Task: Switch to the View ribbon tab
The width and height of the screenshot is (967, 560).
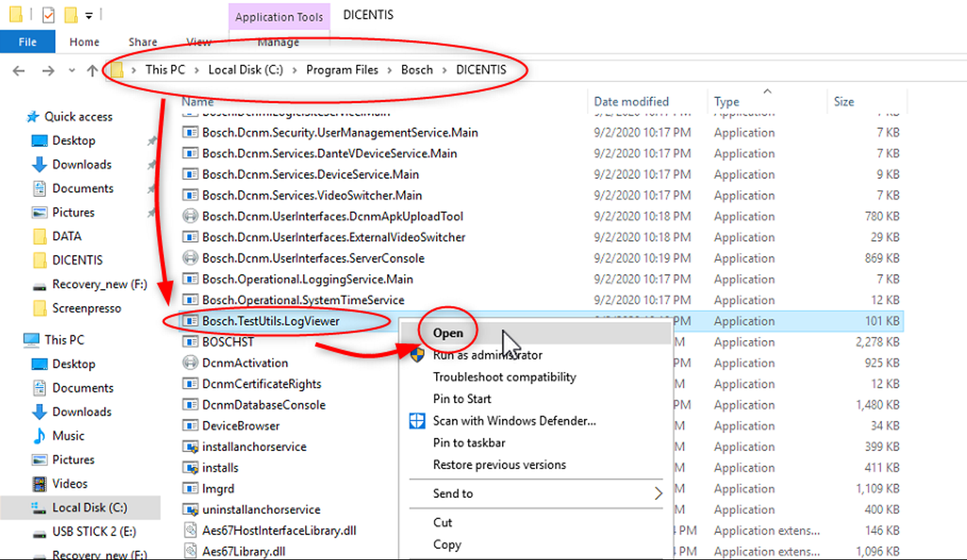Action: (x=199, y=42)
